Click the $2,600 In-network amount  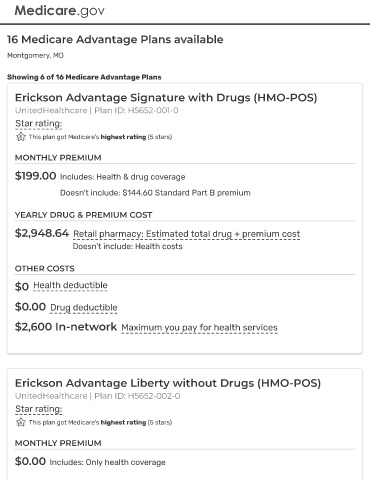pyautogui.click(x=66, y=327)
